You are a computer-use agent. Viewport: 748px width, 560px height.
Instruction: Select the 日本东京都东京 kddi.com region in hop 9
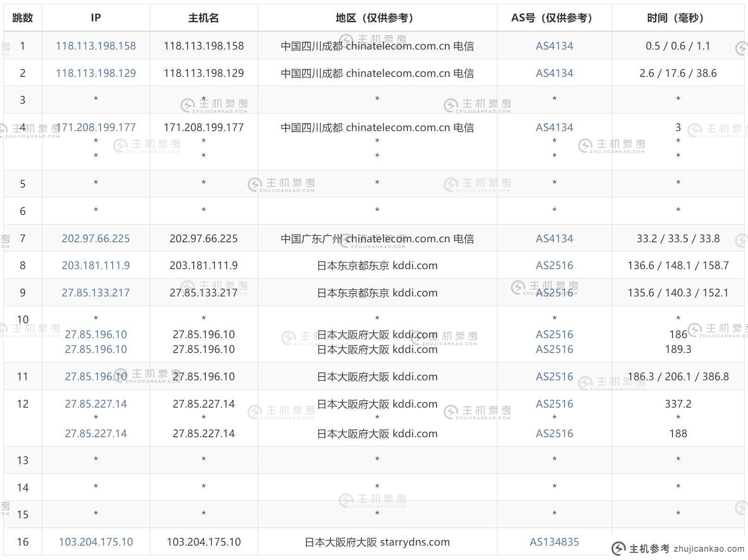click(x=377, y=293)
